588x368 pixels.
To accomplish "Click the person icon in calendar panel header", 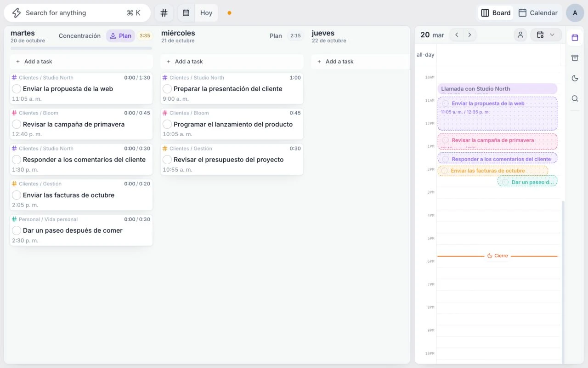I will [520, 35].
